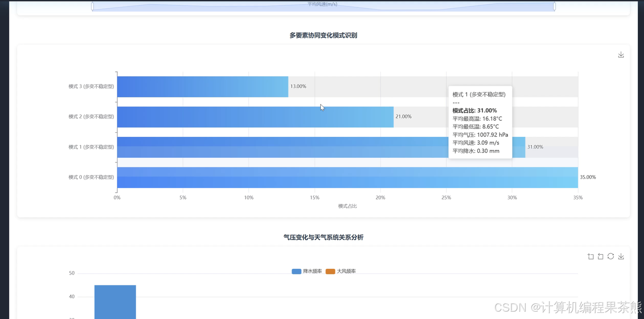Click zoom reset icon in 气压变化 chart
This screenshot has height=319, width=644.
pos(601,256)
